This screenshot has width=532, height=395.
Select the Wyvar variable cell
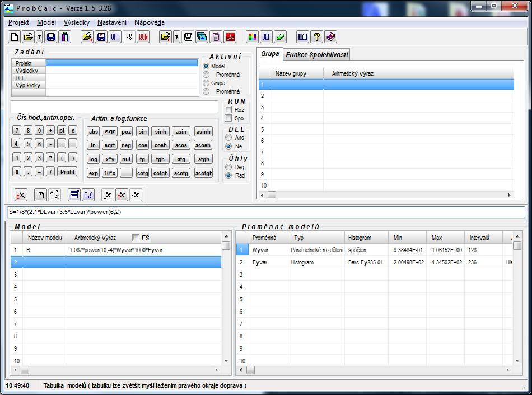pos(268,250)
